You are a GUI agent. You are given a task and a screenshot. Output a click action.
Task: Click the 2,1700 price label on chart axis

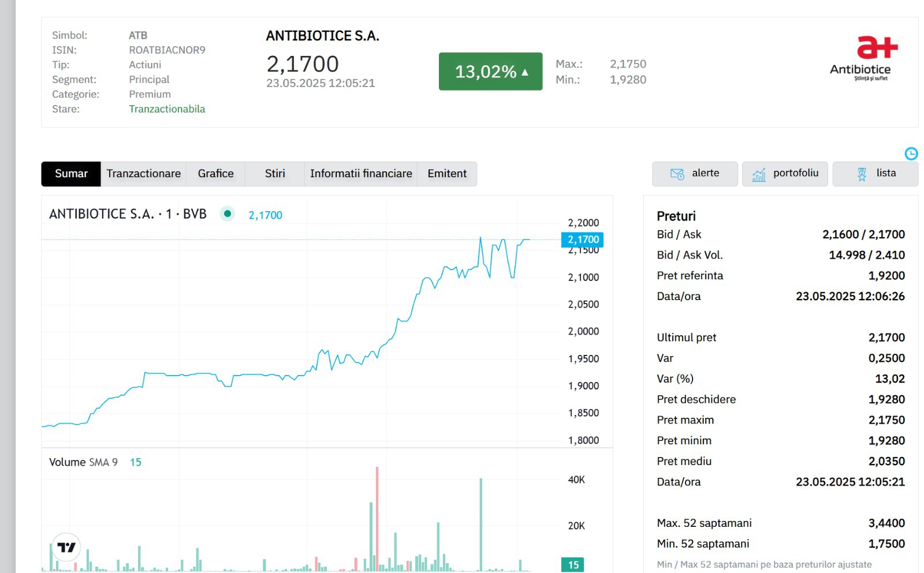[x=583, y=239]
